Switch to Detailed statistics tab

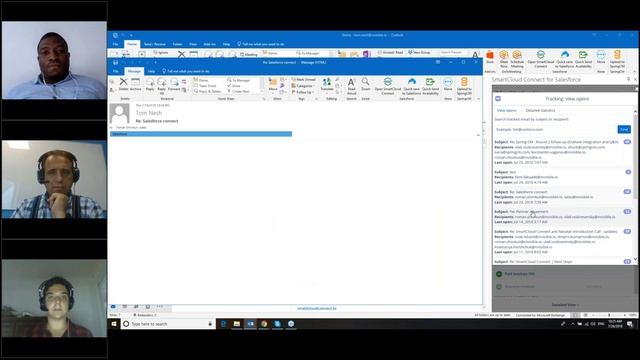[x=540, y=111]
